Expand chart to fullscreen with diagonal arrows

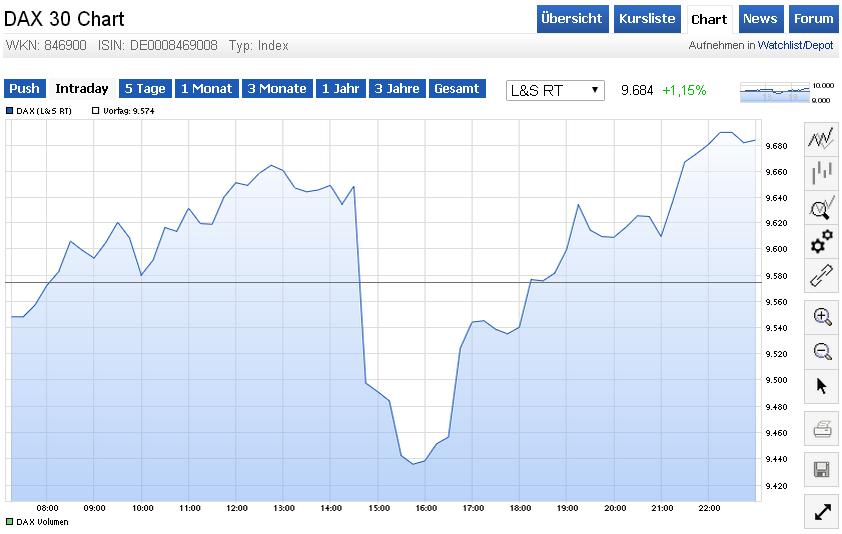[822, 512]
